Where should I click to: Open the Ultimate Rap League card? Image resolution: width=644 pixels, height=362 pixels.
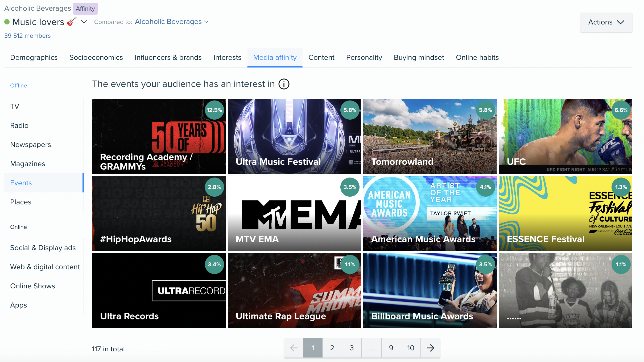[294, 291]
